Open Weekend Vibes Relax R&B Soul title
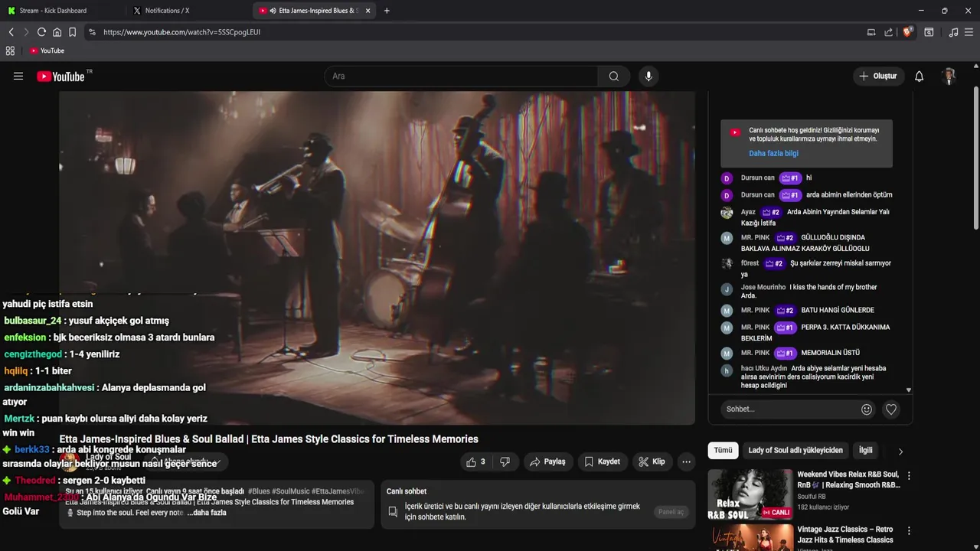The height and width of the screenshot is (551, 980). click(848, 480)
